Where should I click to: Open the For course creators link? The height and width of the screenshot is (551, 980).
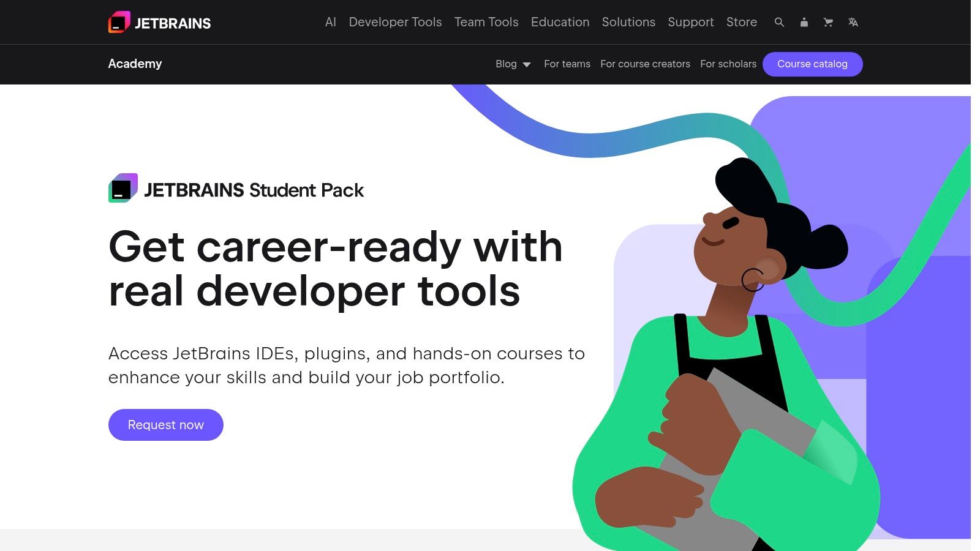click(x=645, y=64)
